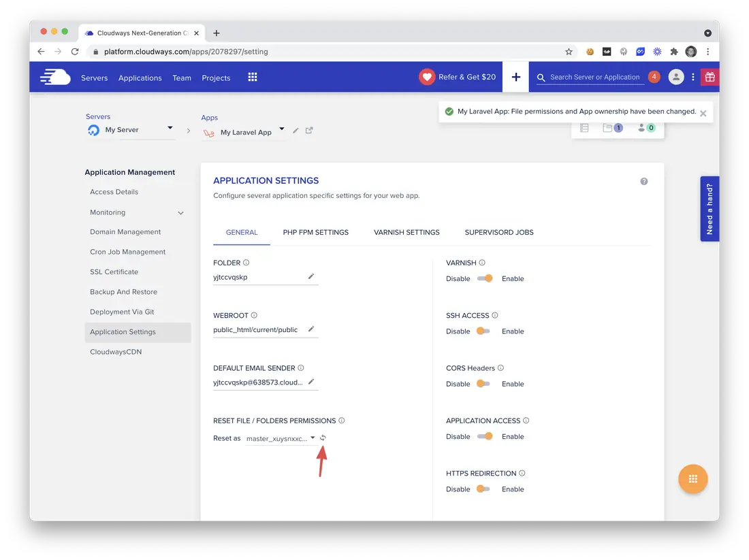
Task: Toggle the CORS Headers switch
Action: point(483,384)
